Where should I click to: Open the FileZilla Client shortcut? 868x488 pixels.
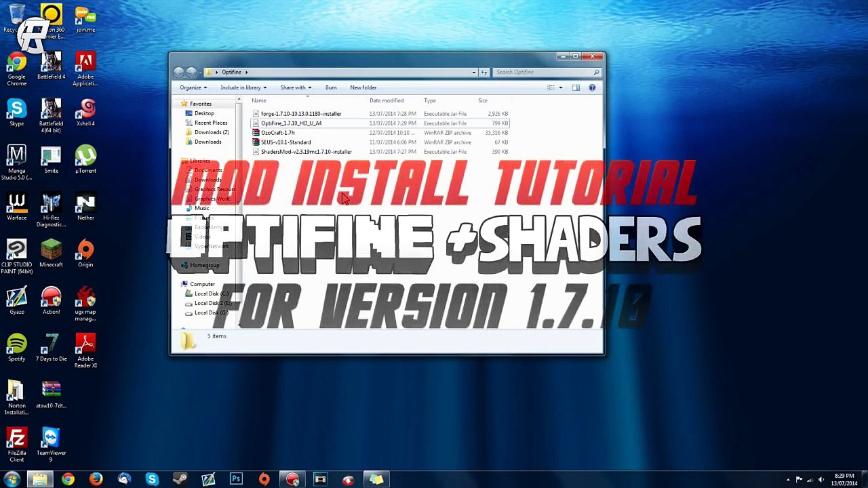pyautogui.click(x=17, y=445)
